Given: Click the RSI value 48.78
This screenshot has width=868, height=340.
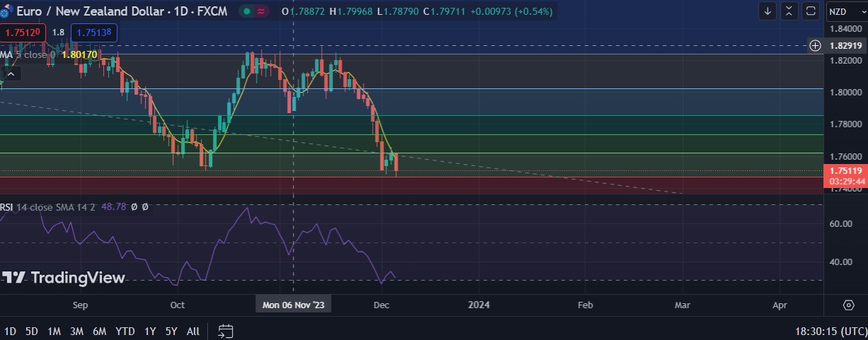Looking at the screenshot, I should (x=114, y=207).
